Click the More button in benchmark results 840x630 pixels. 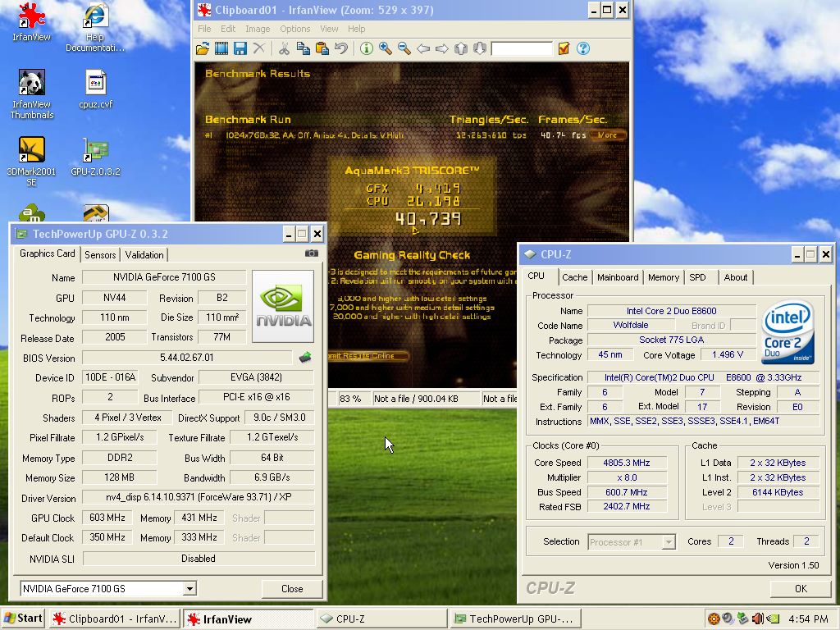tap(608, 135)
